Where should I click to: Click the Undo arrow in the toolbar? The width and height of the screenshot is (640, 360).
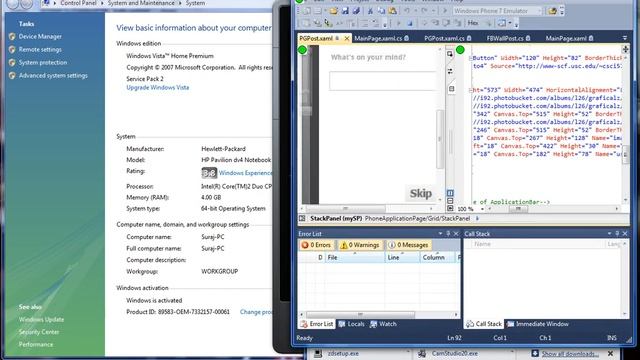pyautogui.click(x=407, y=11)
